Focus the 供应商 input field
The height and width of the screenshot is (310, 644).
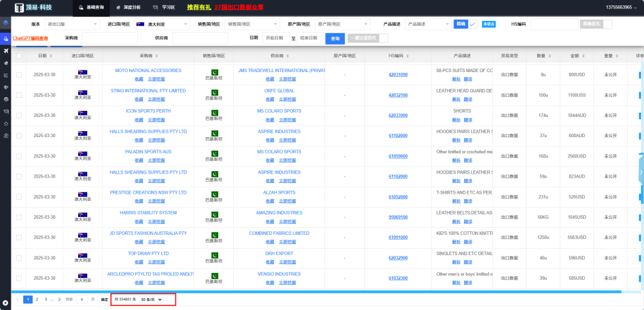pyautogui.click(x=200, y=38)
